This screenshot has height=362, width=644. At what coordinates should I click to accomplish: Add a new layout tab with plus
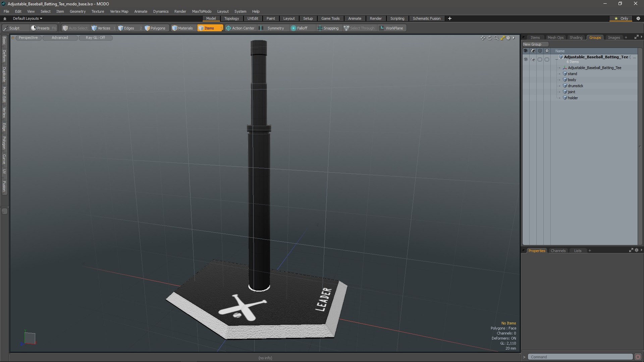pos(450,18)
